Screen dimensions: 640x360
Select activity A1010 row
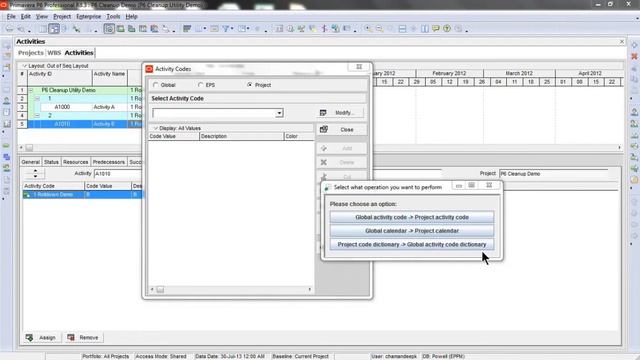pyautogui.click(x=85, y=124)
